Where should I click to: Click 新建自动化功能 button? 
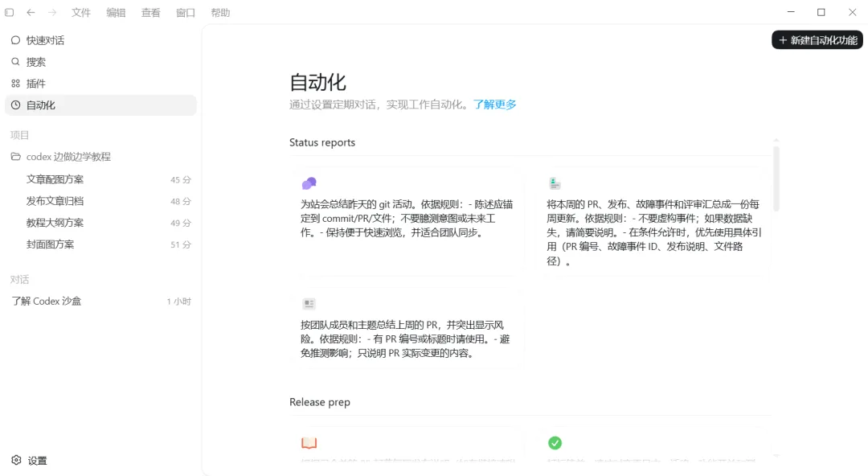(x=817, y=40)
